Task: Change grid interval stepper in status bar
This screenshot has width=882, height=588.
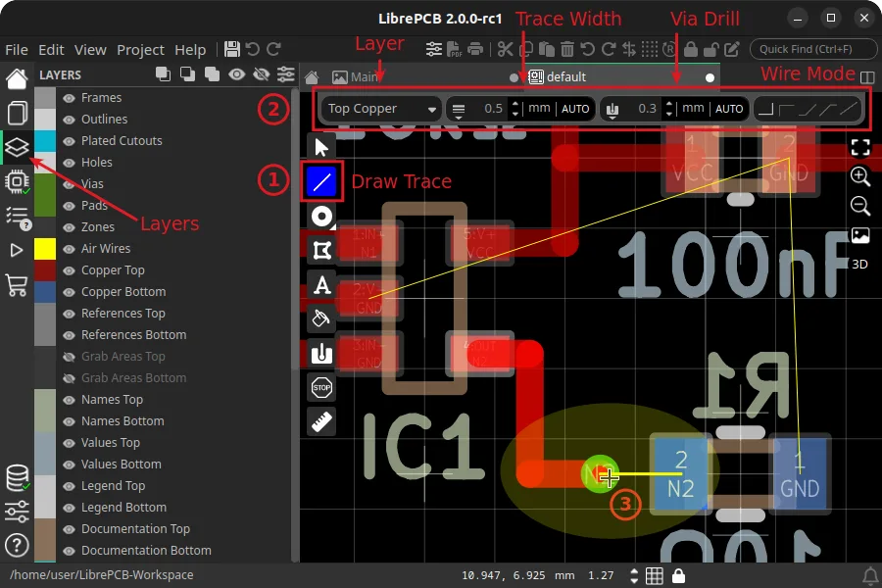Action: [x=634, y=575]
